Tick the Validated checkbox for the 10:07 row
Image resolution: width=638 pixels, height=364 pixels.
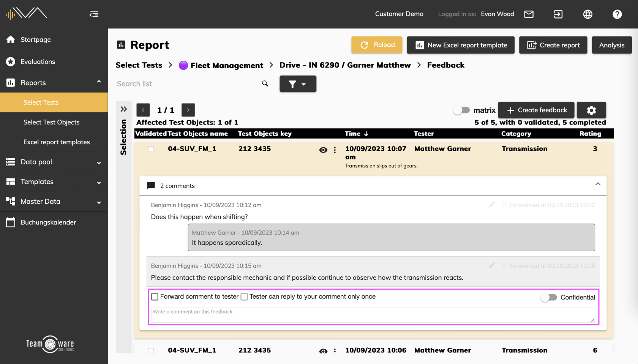(x=151, y=149)
